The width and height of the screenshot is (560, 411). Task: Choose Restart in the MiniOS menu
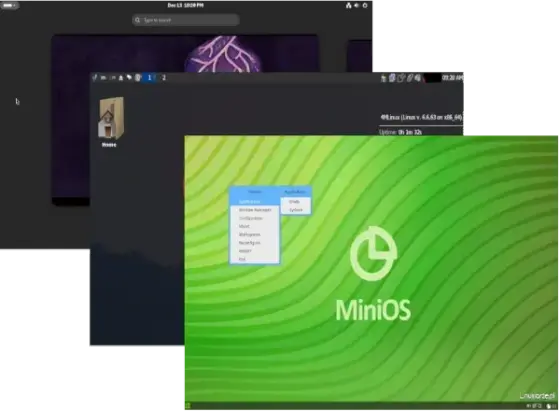click(x=254, y=251)
